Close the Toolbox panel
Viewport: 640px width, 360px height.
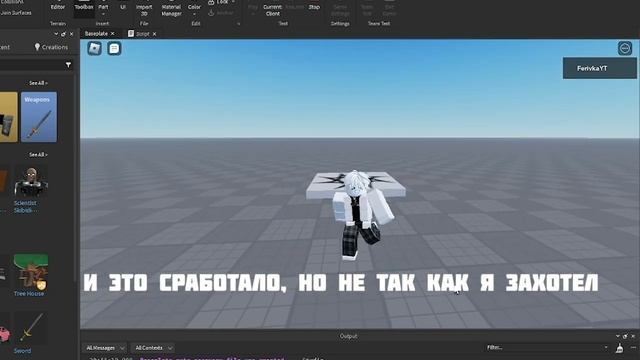71,34
